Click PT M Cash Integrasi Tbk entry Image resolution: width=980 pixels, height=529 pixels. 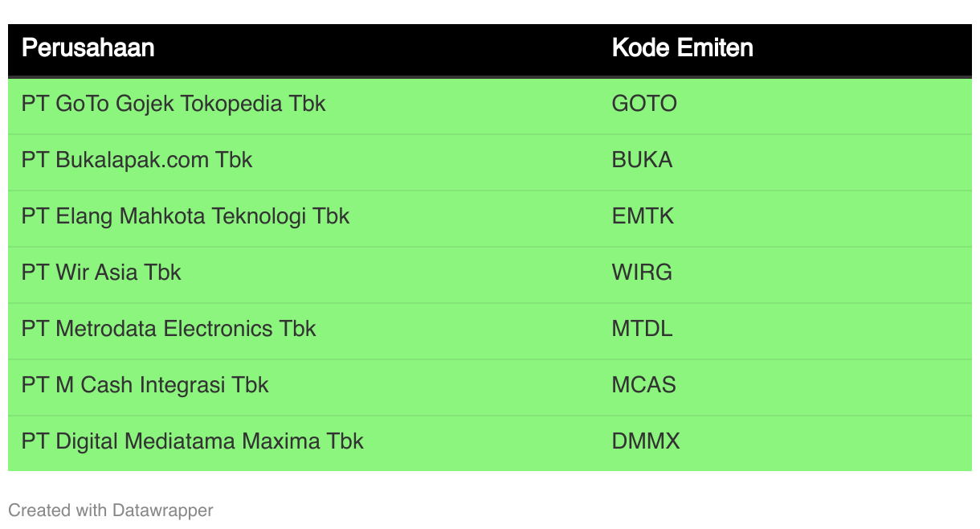click(145, 385)
